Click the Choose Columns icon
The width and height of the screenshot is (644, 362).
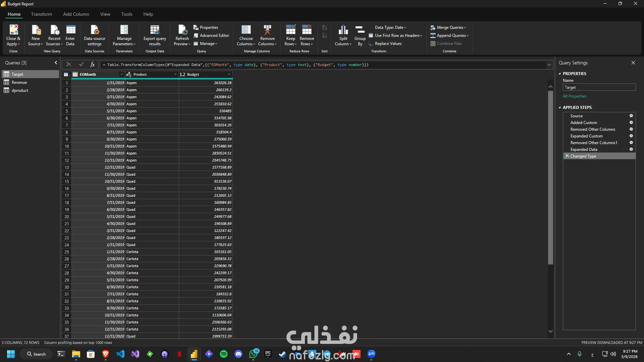coord(246,30)
